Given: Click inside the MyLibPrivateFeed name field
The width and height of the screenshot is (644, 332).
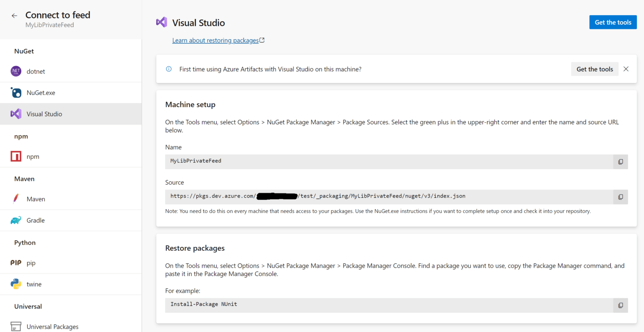Looking at the screenshot, I should [x=293, y=162].
